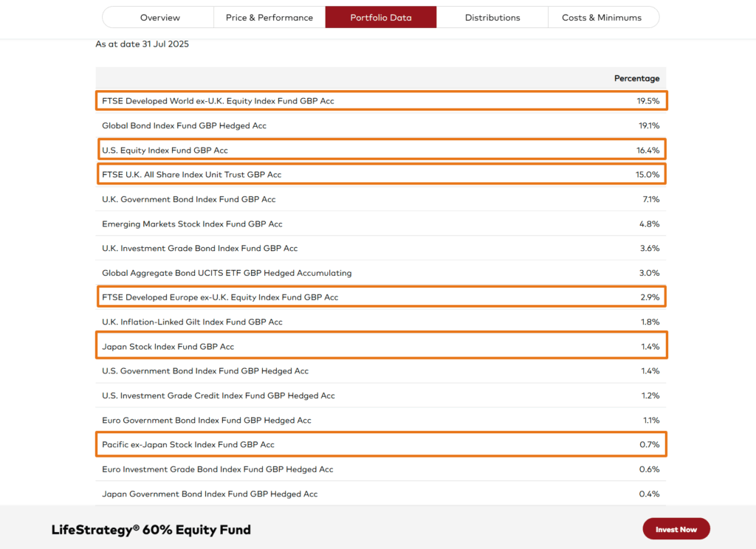Click Japan Stock Index Fund GBP Acc
The width and height of the screenshot is (756, 549).
(x=381, y=345)
